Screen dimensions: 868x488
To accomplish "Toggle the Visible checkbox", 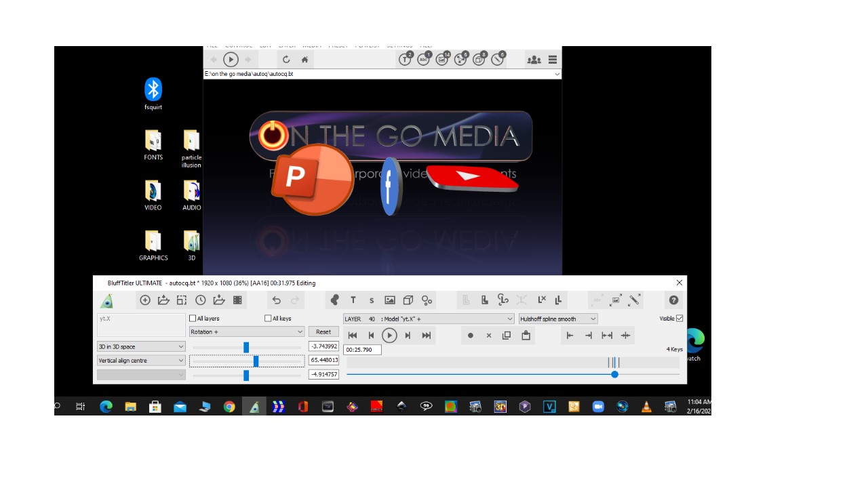I will (679, 319).
